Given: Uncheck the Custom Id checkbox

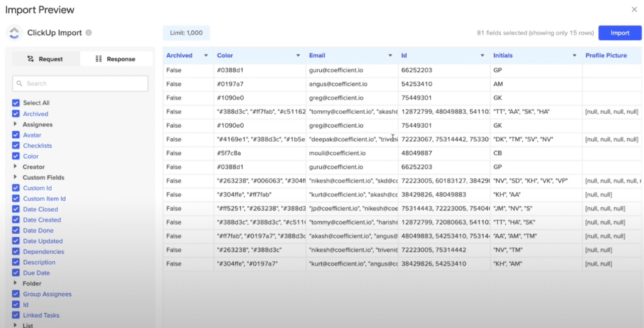Looking at the screenshot, I should point(16,188).
